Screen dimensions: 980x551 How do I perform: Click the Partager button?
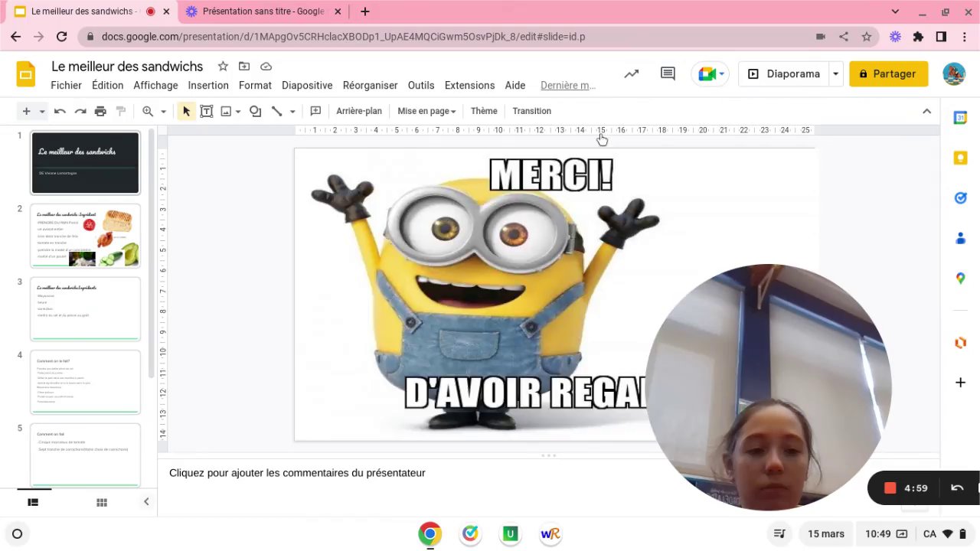pos(888,74)
